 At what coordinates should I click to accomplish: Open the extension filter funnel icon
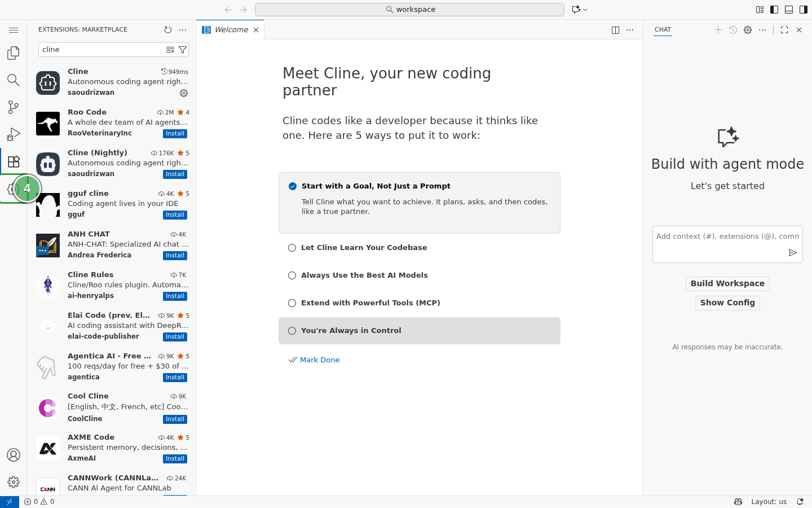[183, 50]
